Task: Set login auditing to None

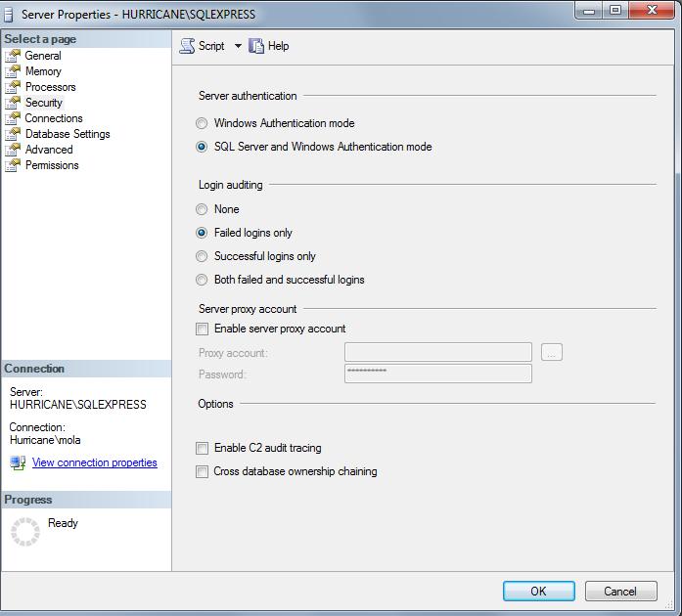Action: pyautogui.click(x=202, y=209)
